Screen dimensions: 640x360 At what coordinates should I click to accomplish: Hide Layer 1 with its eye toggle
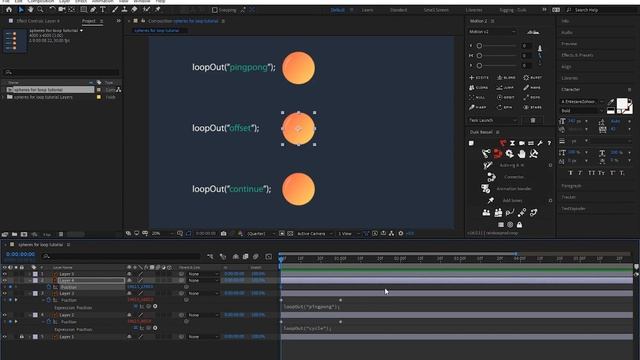coord(4,337)
